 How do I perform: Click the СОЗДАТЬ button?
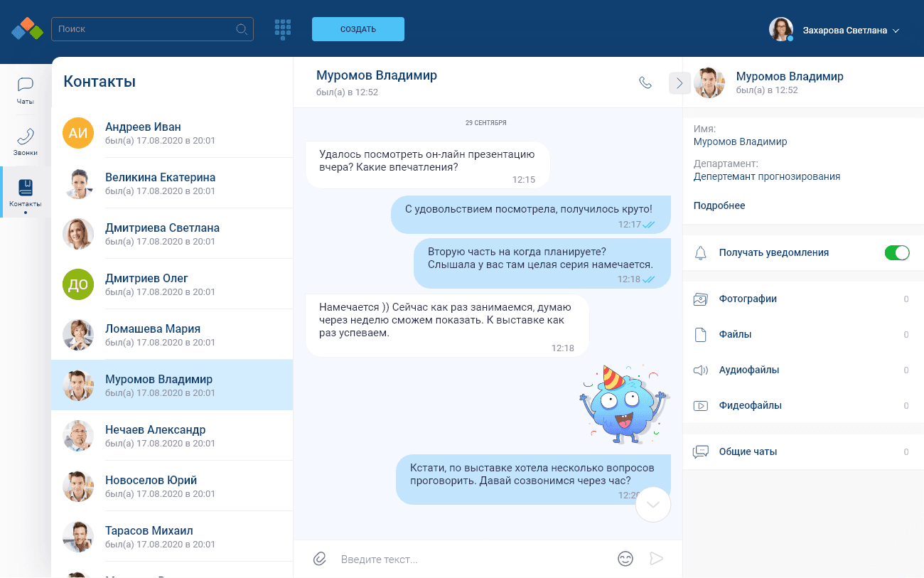click(x=358, y=29)
